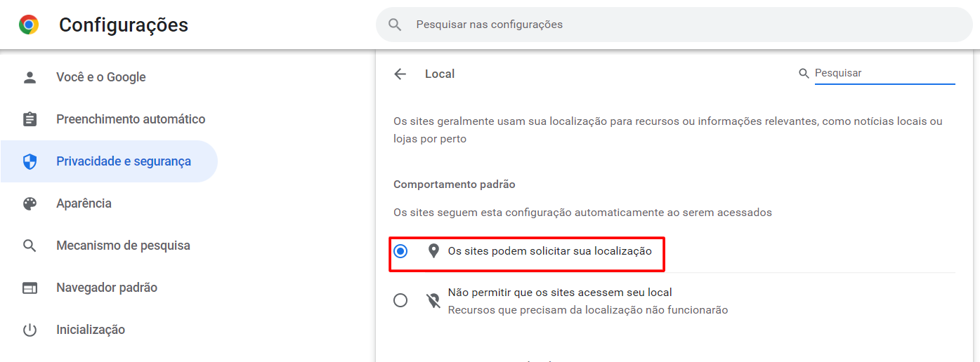Click the power icon for Inicialização
The width and height of the screenshot is (980, 362).
(30, 330)
